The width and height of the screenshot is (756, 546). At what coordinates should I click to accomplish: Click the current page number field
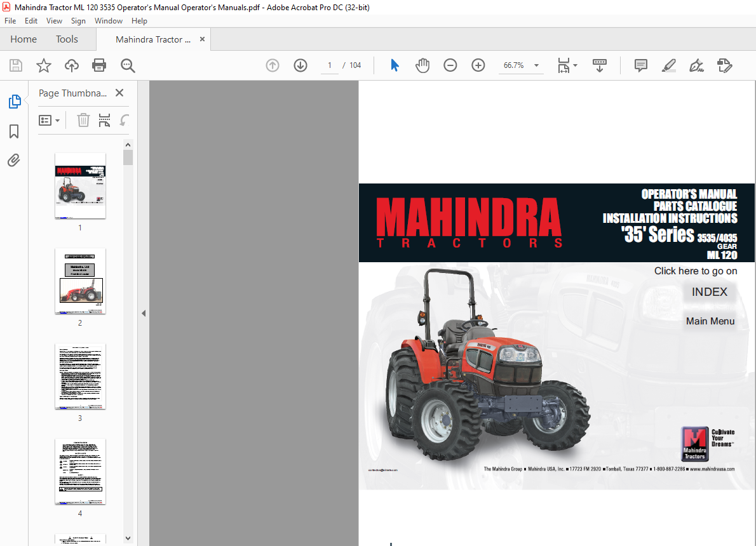click(x=330, y=65)
